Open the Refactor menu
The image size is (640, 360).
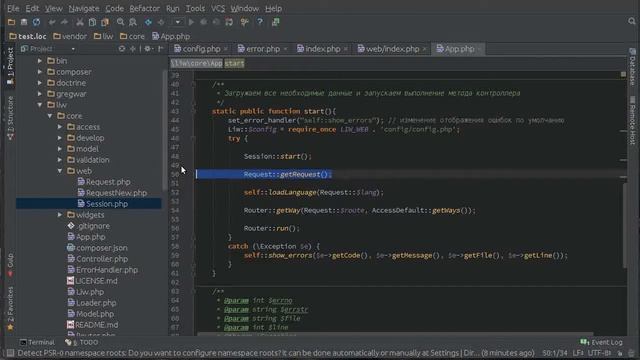click(144, 8)
